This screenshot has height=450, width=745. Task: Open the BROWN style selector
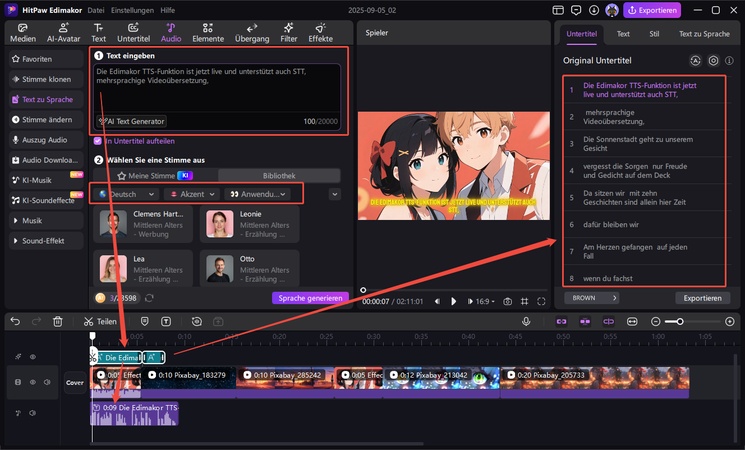pos(592,298)
